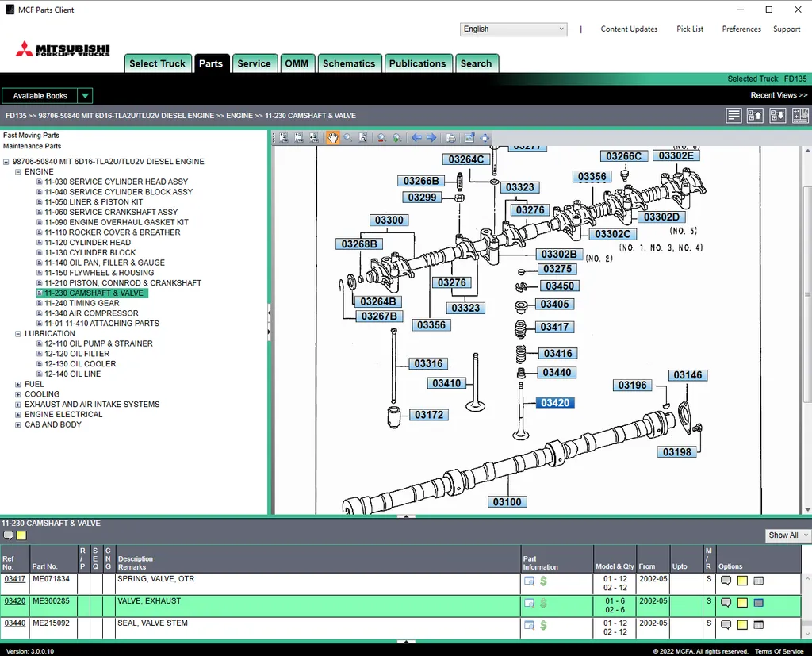Click dollar price icon for ME071834 row
812x656 pixels.
pos(544,581)
